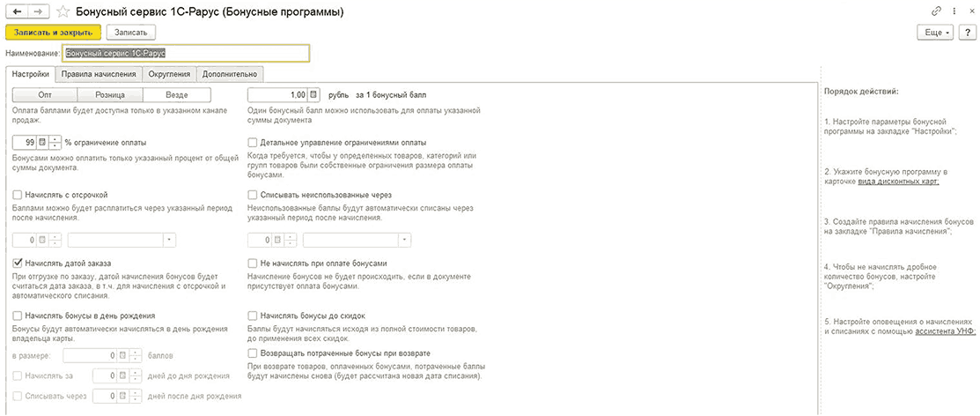Image resolution: width=980 pixels, height=416 pixels.
Task: Open the vertical dots menu
Action: (954, 11)
